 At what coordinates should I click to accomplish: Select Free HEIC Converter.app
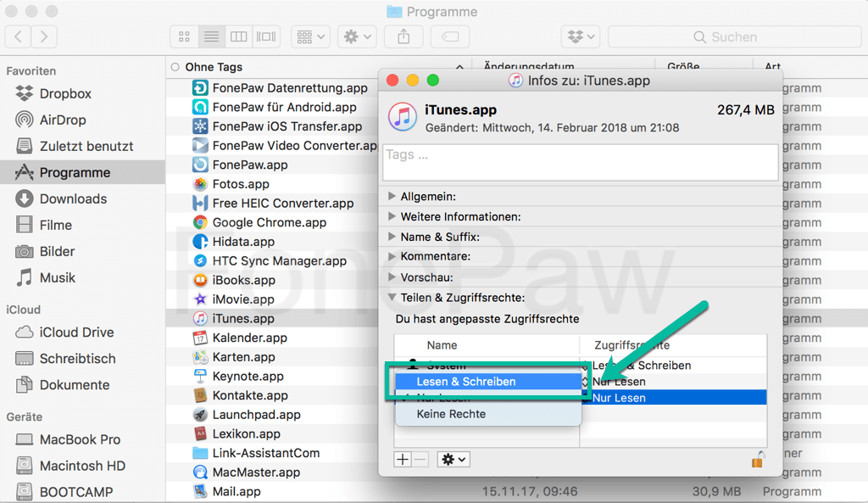click(282, 204)
